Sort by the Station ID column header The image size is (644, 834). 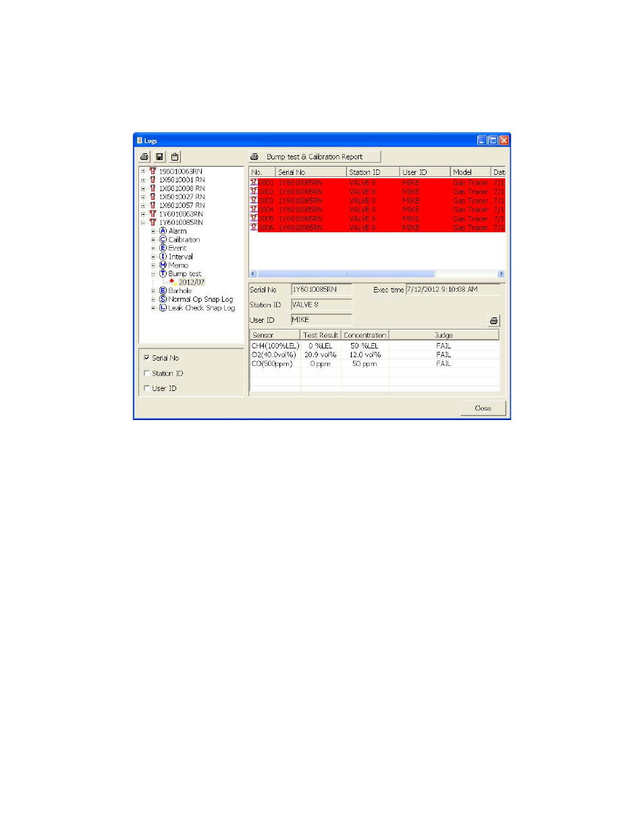(x=373, y=172)
